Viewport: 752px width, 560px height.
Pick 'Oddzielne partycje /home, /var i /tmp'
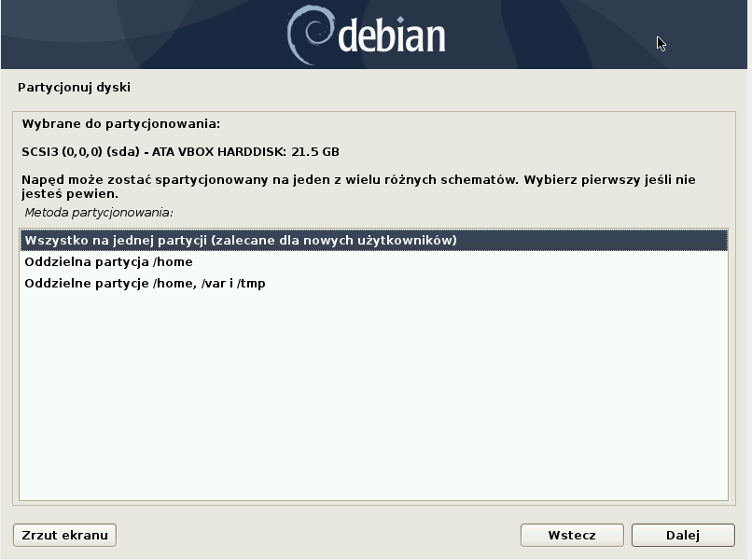[x=145, y=283]
